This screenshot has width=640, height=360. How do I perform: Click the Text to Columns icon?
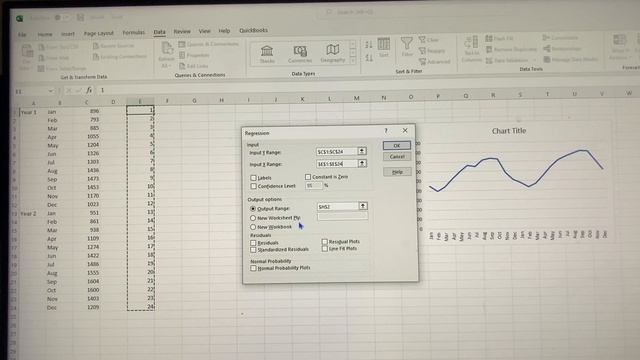(471, 48)
